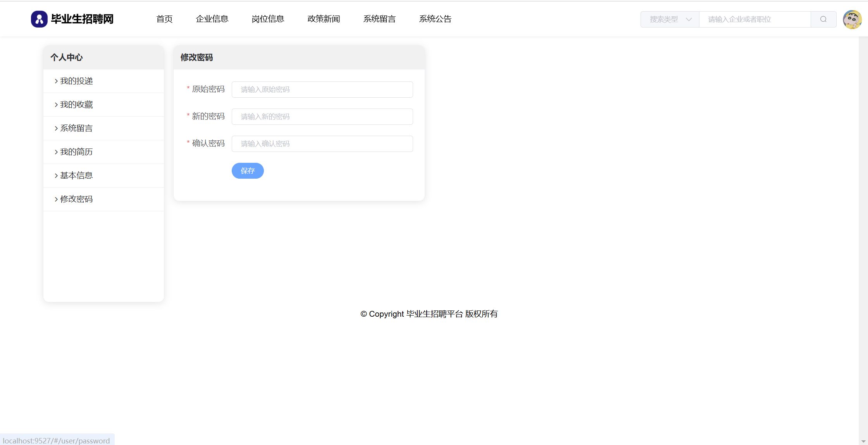The image size is (868, 445).
Task: Focus the 原始密码 input field
Action: (x=322, y=90)
